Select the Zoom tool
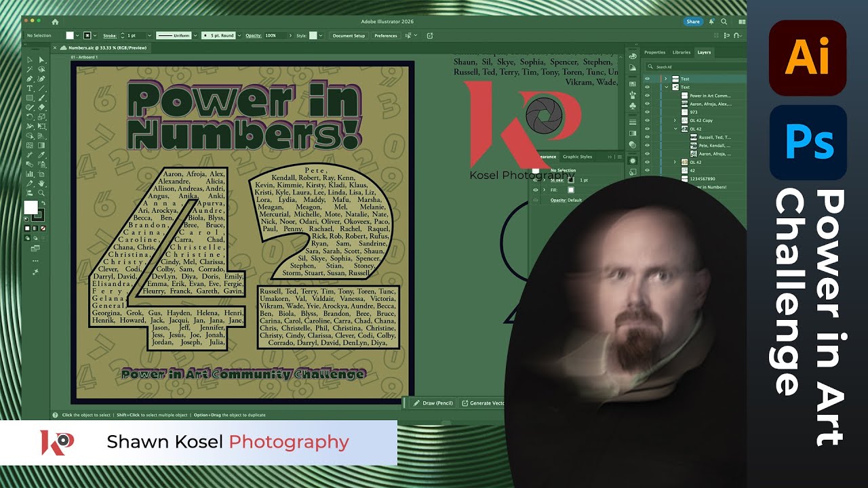 coord(42,192)
